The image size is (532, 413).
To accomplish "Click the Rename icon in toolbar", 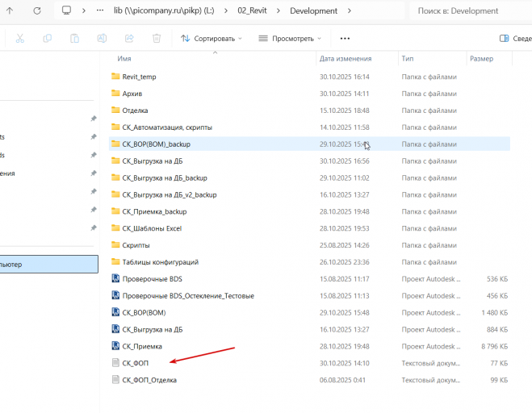I will pos(102,39).
